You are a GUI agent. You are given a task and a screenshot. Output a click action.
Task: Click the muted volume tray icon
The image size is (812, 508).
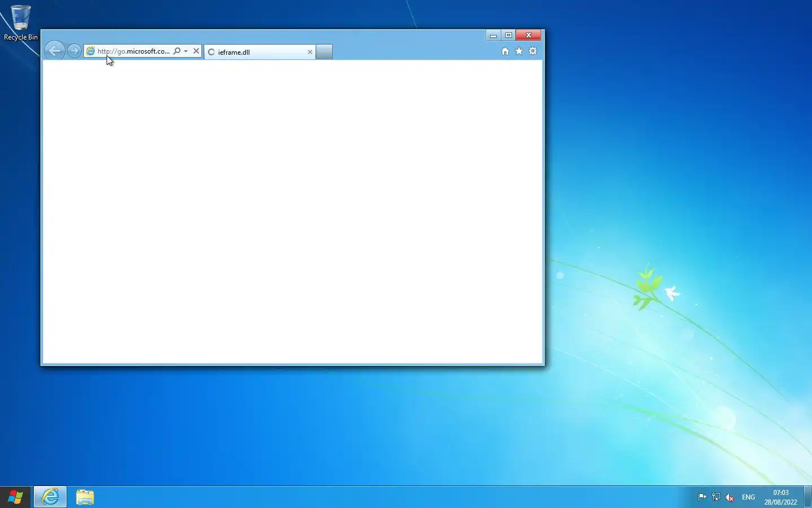coord(730,497)
